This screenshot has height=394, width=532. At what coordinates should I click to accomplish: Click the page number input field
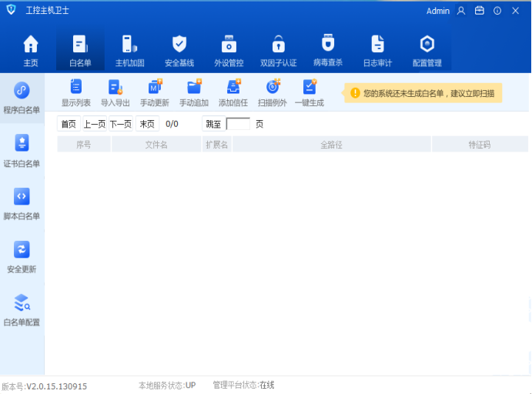[238, 124]
